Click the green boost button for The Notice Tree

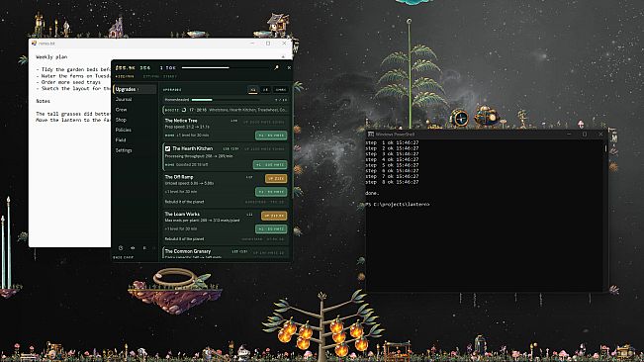coord(271,136)
